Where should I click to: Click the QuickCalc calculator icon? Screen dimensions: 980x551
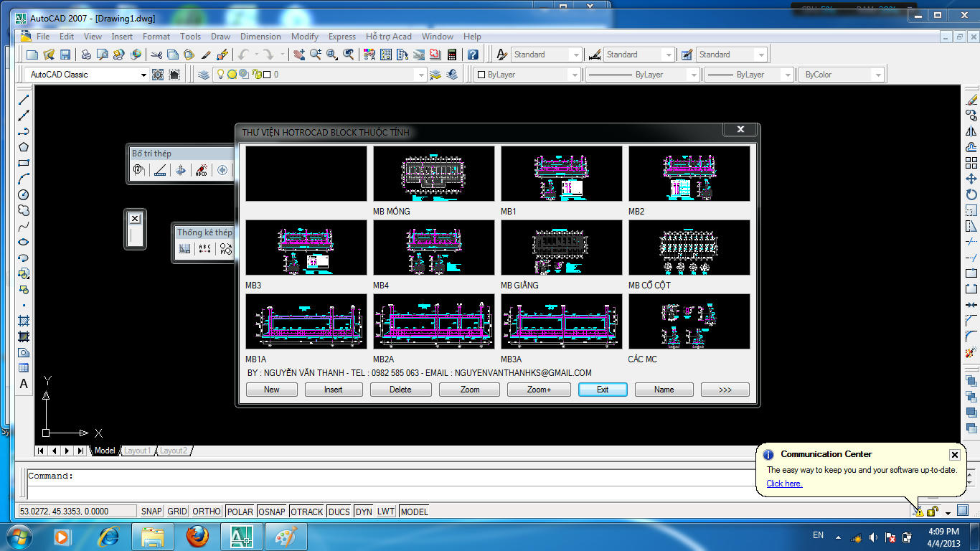click(x=452, y=55)
